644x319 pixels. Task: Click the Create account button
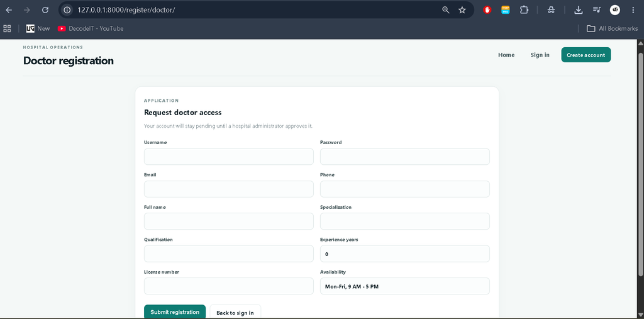tap(586, 55)
